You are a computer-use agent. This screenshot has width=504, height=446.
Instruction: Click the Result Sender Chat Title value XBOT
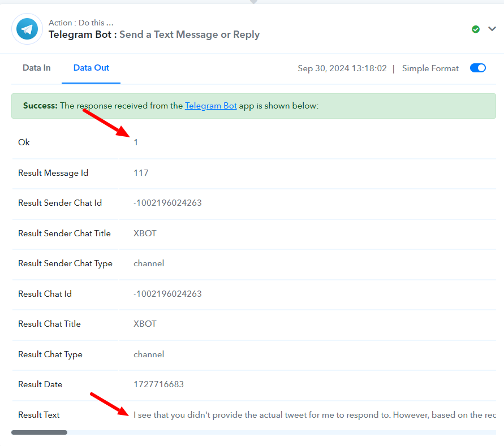[145, 233]
